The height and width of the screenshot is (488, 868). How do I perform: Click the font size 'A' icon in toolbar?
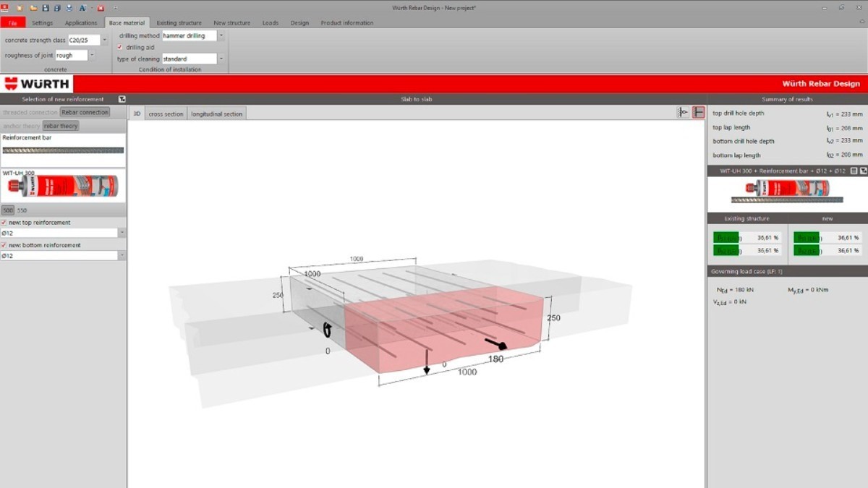click(x=83, y=8)
